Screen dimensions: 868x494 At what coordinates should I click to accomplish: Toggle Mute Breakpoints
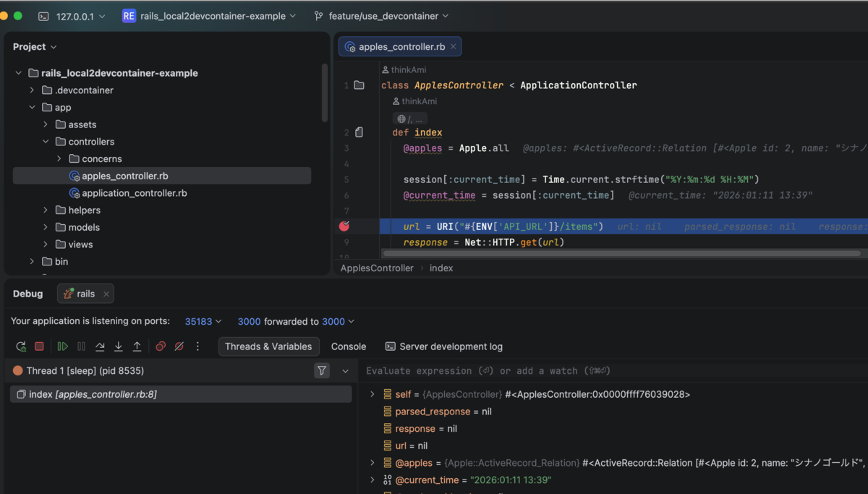pos(179,346)
